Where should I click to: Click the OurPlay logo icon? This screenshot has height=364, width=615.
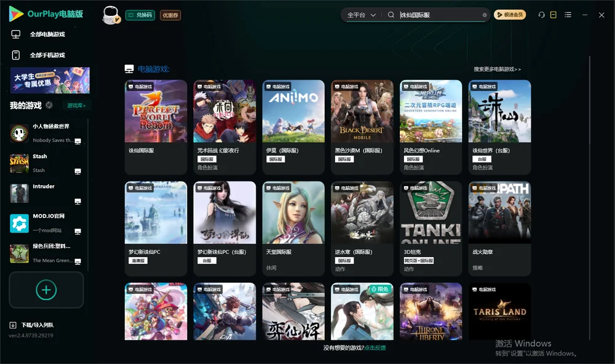[16, 14]
